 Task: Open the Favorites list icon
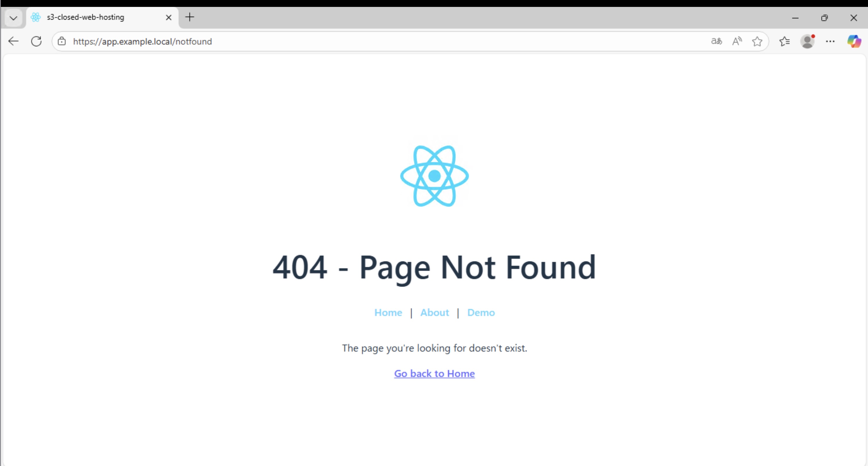(x=784, y=41)
